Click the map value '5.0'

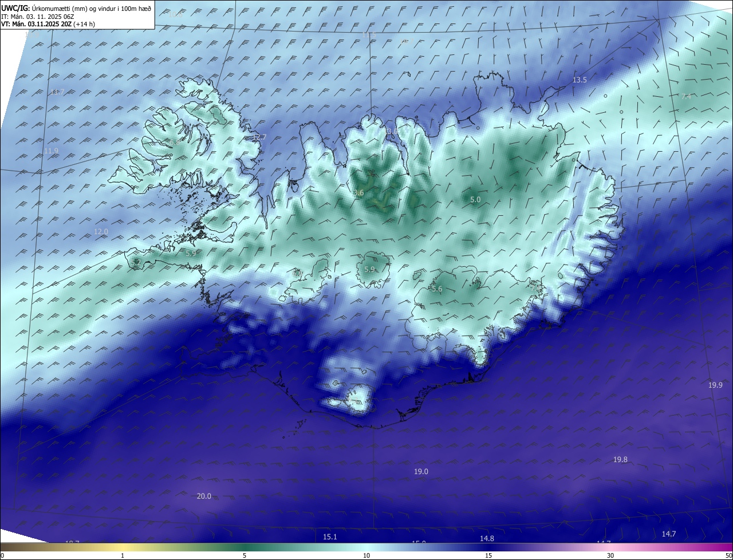pos(475,199)
